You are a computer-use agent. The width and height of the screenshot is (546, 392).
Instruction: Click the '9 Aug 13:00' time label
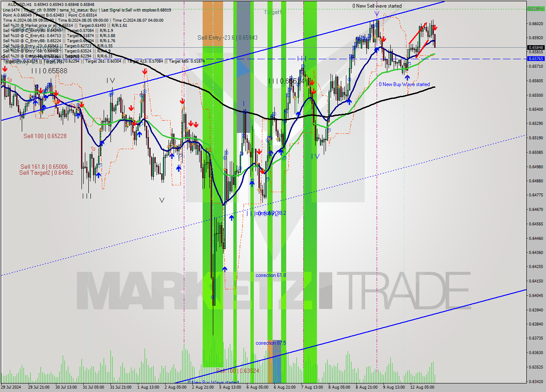pos(394,387)
